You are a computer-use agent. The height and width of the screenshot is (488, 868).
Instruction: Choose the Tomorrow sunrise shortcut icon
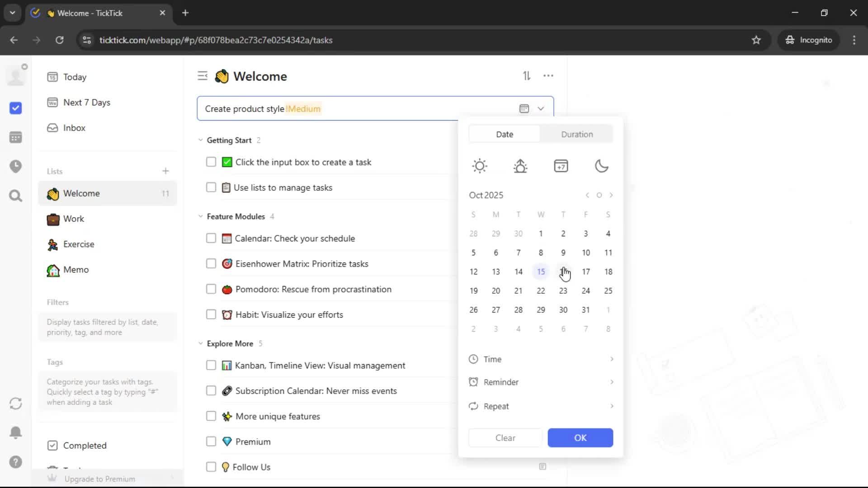point(520,166)
